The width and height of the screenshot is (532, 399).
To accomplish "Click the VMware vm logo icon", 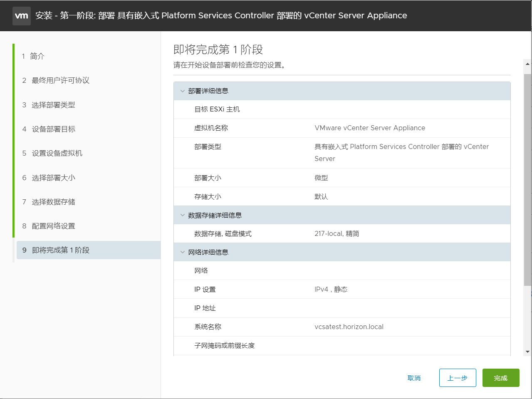I will click(x=22, y=16).
